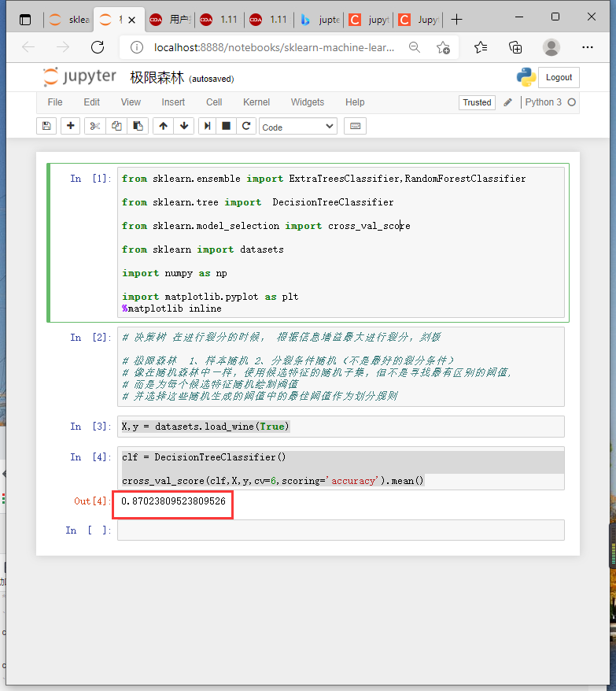Open a new browser tab

457,20
